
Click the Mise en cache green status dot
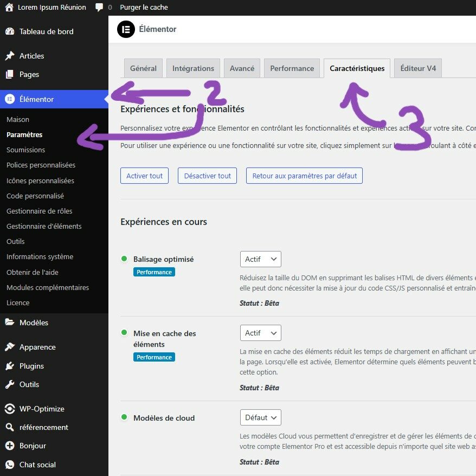(124, 332)
